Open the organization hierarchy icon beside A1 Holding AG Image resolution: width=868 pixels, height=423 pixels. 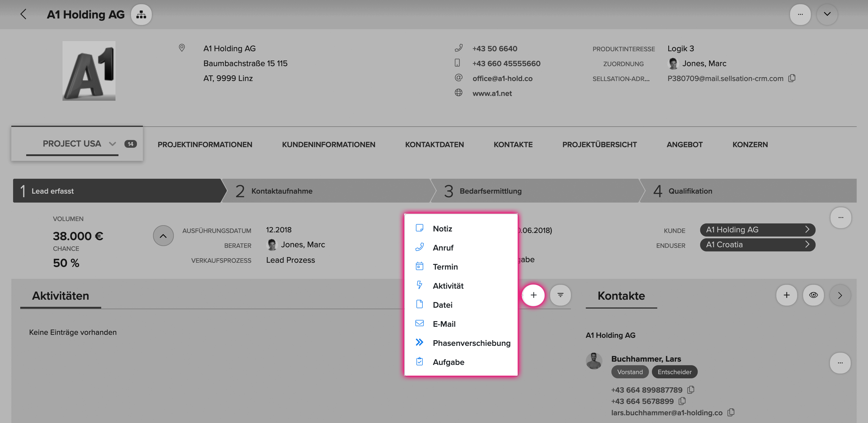141,15
